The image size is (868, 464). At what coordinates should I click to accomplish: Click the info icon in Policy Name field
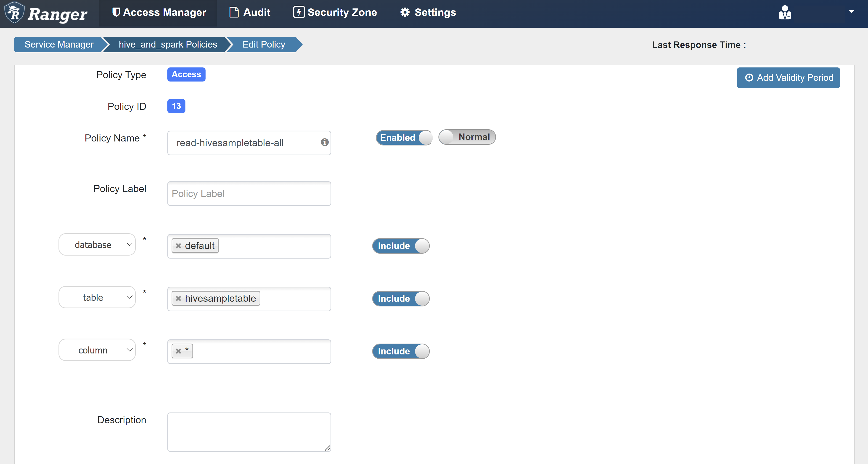324,142
